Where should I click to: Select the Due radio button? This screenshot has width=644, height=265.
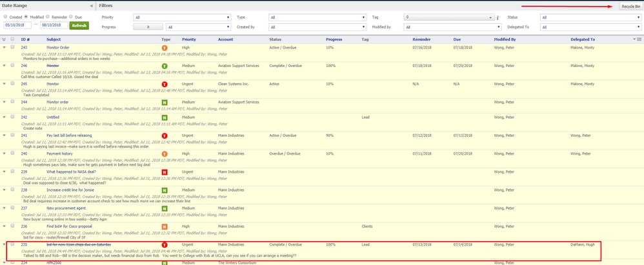(72, 17)
